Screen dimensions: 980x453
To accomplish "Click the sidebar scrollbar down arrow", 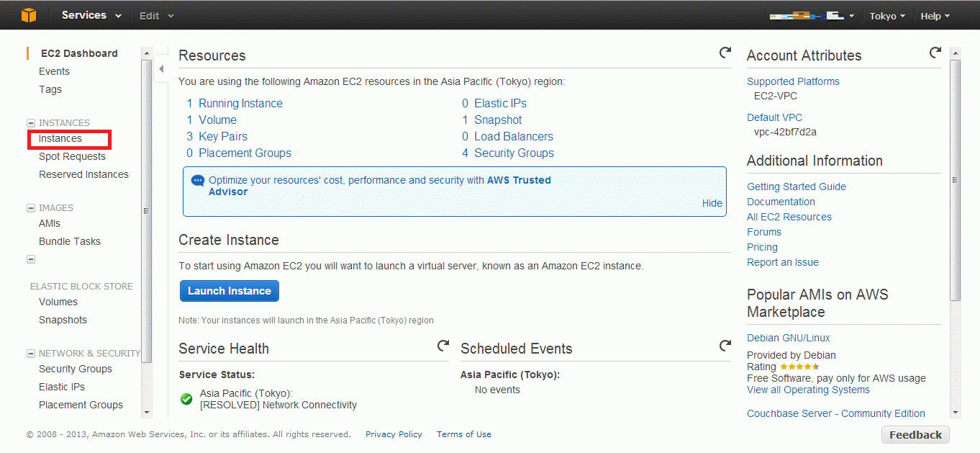I will pyautogui.click(x=147, y=412).
